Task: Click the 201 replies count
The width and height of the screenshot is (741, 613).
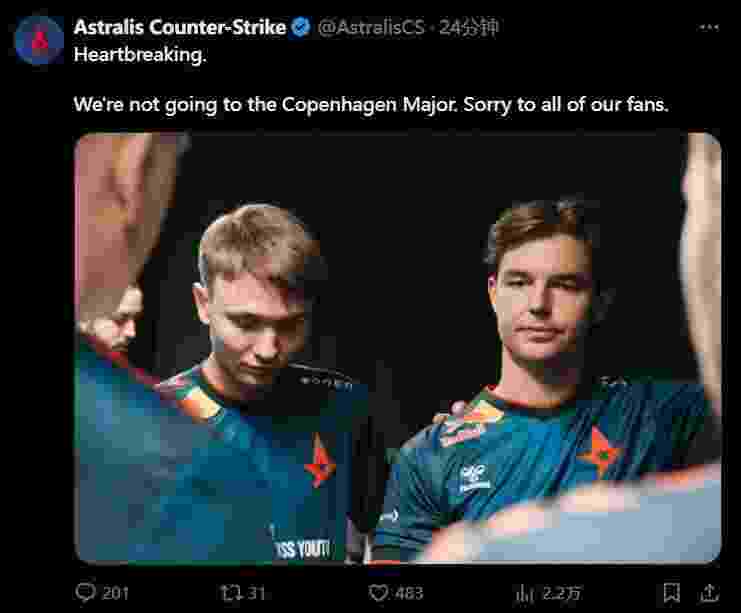Action: click(116, 593)
